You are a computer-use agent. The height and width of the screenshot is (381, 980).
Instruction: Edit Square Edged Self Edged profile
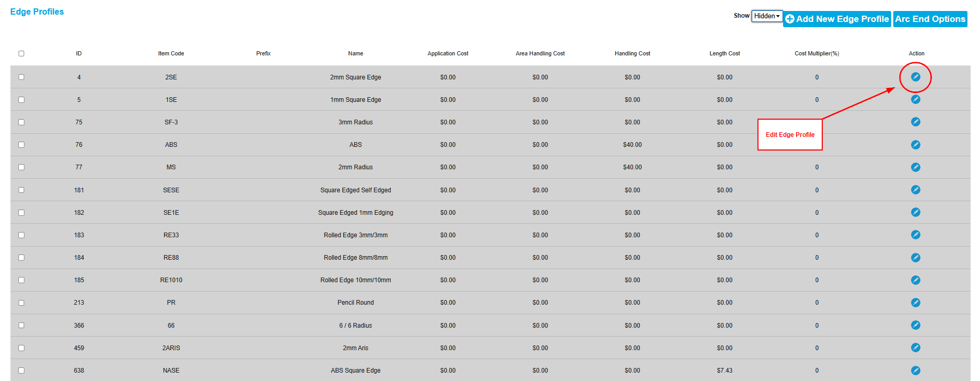click(915, 190)
